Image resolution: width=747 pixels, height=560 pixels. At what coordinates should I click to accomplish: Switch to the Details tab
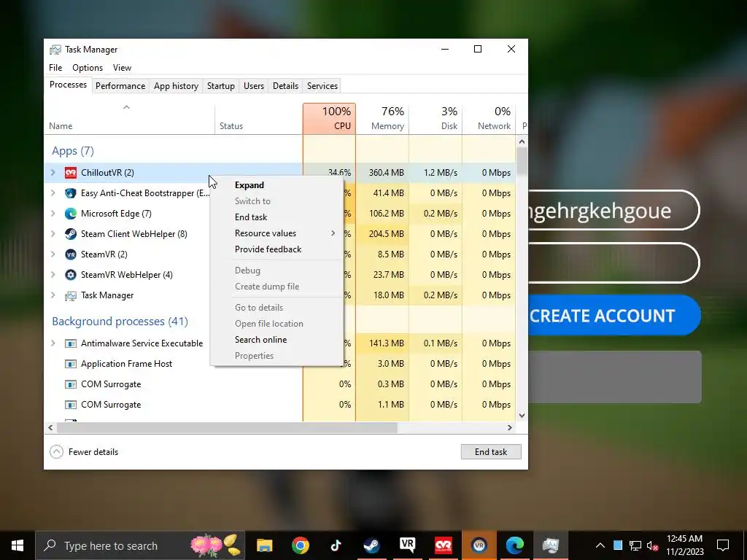click(x=285, y=86)
